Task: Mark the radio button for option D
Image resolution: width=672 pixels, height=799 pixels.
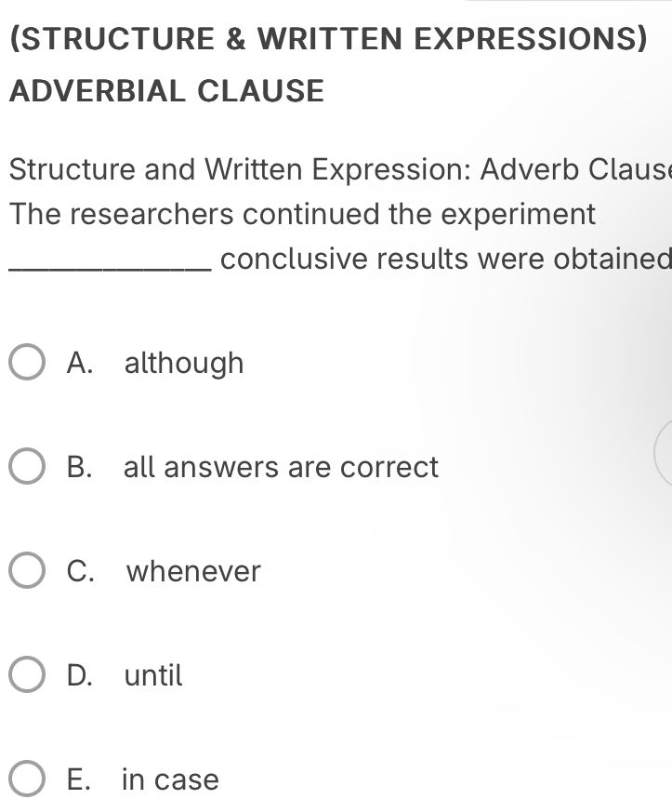Action: click(26, 674)
